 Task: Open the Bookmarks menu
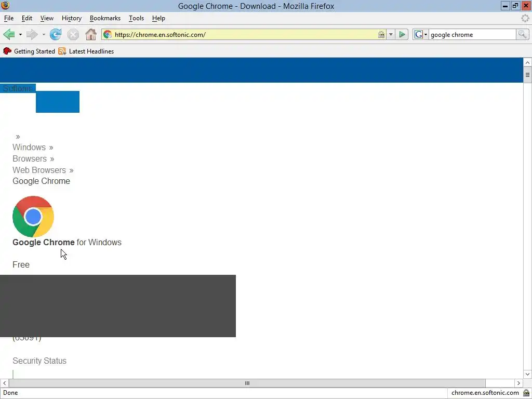point(105,18)
